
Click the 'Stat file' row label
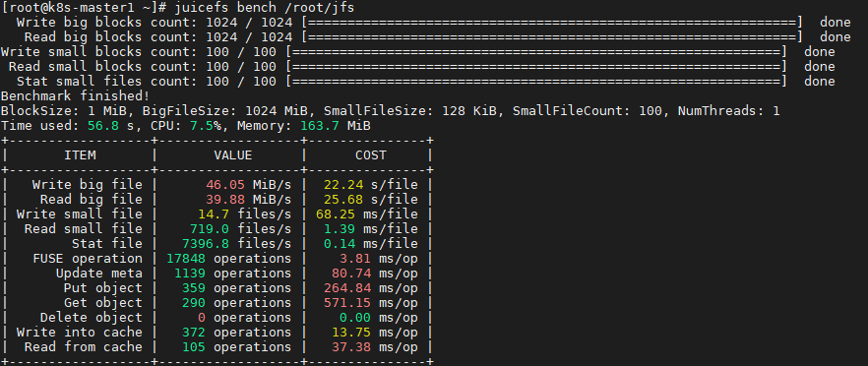107,244
